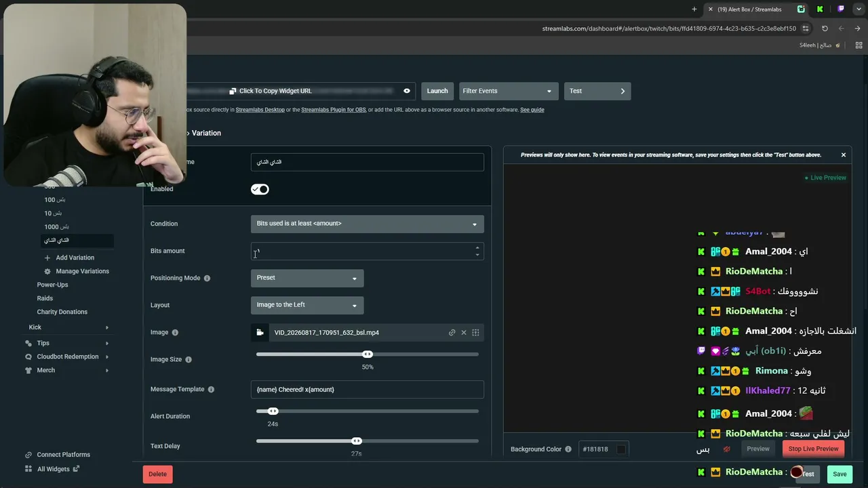Viewport: 868px width, 488px height.
Task: Expand the Tips section arrow
Action: [x=107, y=343]
